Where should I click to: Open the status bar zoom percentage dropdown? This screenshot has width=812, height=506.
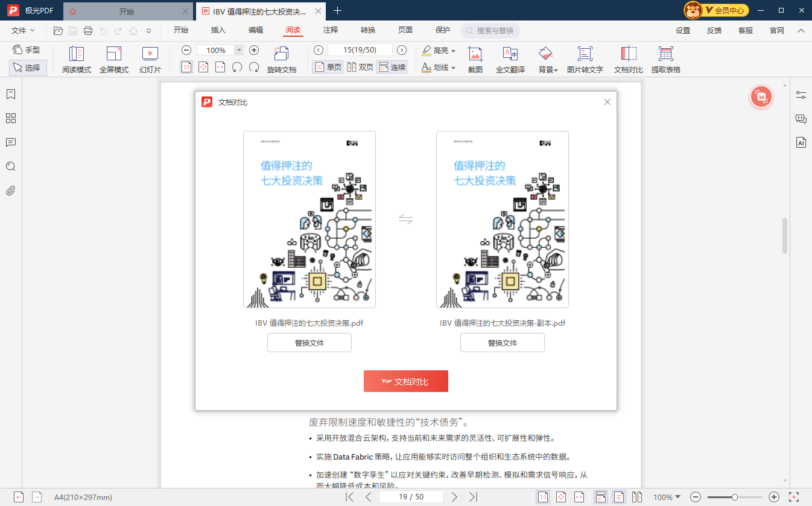670,496
